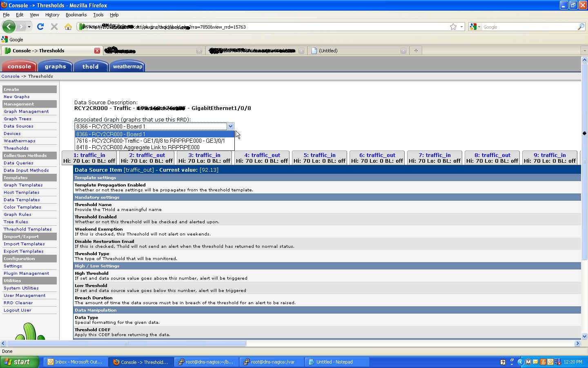588x368 pixels.
Task: List all tabs dropdown arrow
Action: click(584, 51)
